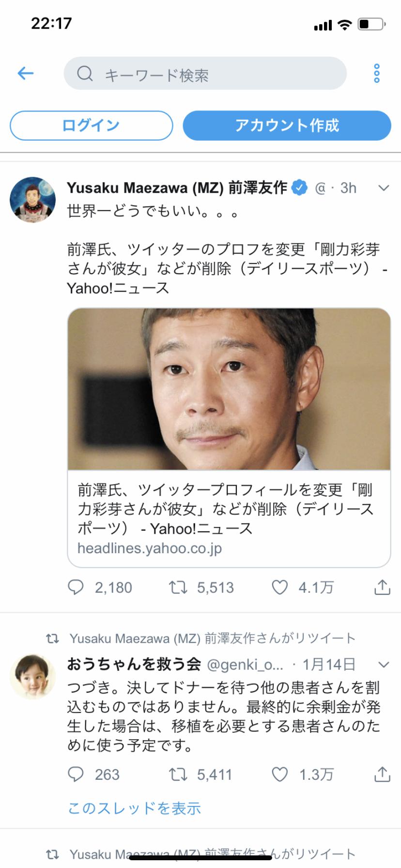Screen dimensions: 401x868
Task: Reply to the tweet with 263 replies
Action: click(x=76, y=774)
